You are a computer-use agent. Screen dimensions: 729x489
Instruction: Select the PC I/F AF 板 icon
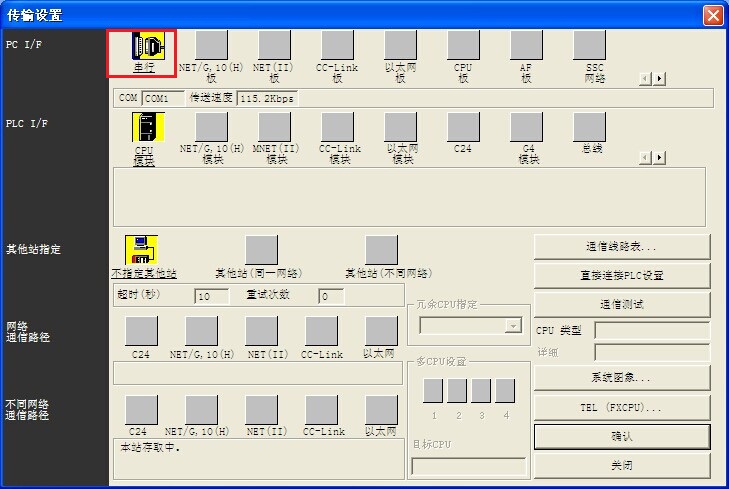[x=526, y=45]
